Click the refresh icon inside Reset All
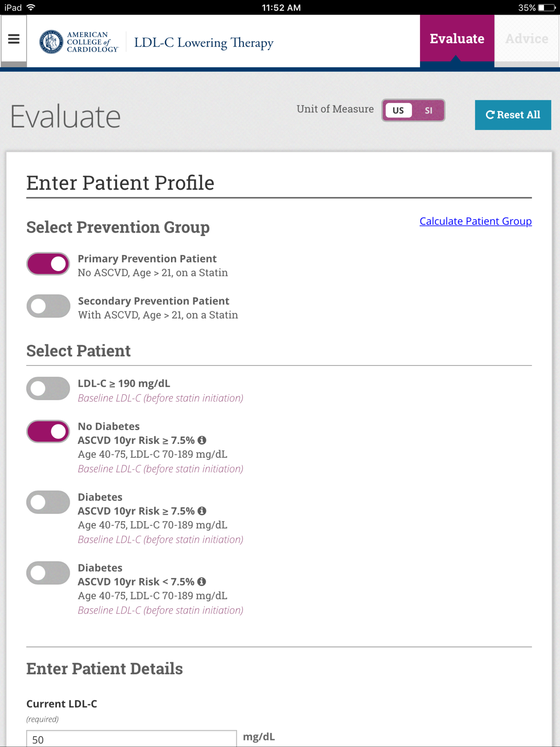Viewport: 560px width, 747px height. point(491,115)
